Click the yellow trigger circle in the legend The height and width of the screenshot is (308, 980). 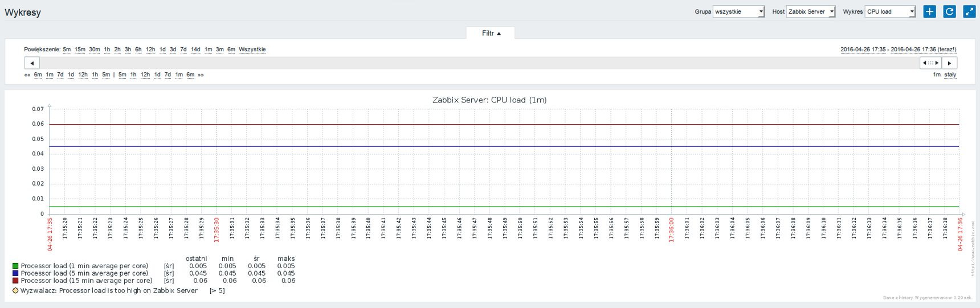tap(15, 290)
